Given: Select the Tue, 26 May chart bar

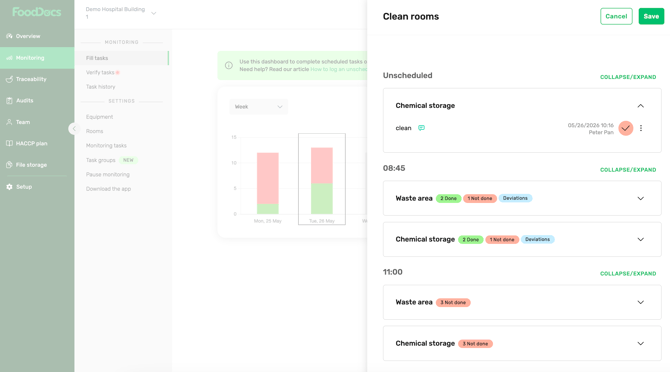Looking at the screenshot, I should (x=322, y=181).
